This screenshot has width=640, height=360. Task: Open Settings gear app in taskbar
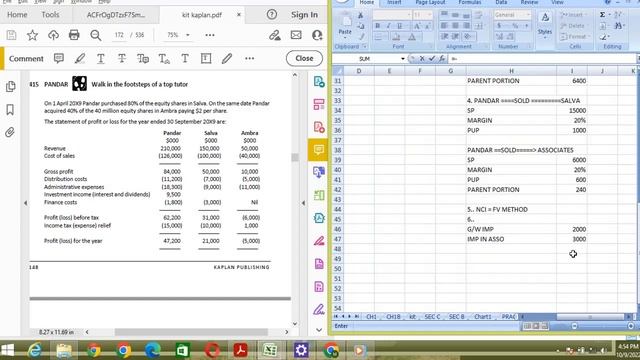click(301, 350)
